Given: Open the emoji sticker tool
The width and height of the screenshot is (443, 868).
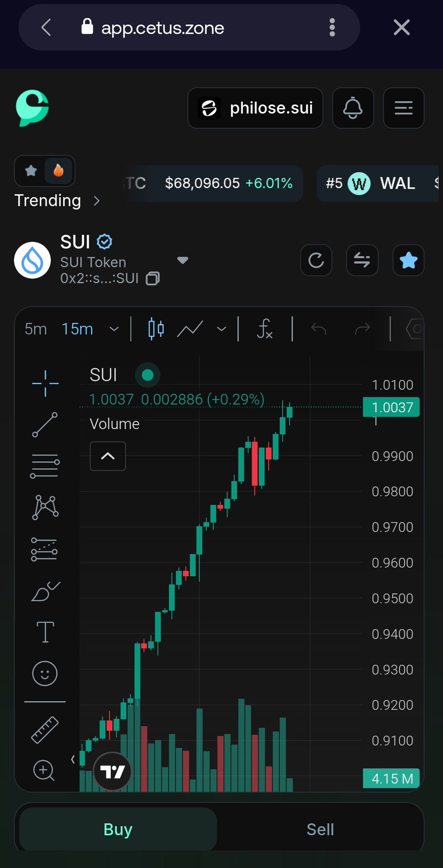Looking at the screenshot, I should point(45,673).
